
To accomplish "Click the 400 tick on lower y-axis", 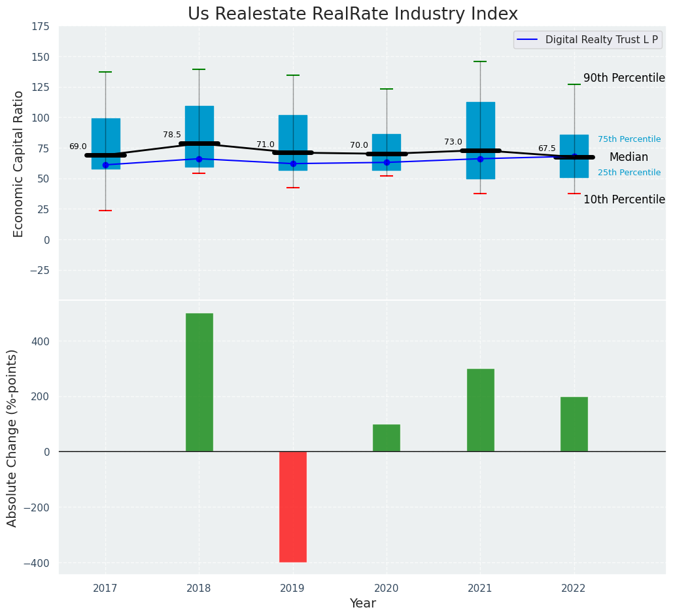I will point(41,342).
